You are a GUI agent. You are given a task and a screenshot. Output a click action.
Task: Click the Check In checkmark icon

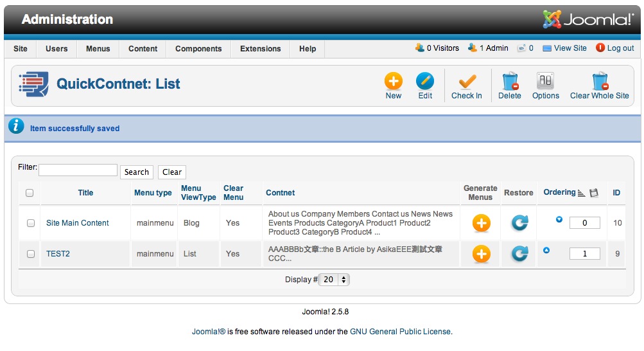467,82
